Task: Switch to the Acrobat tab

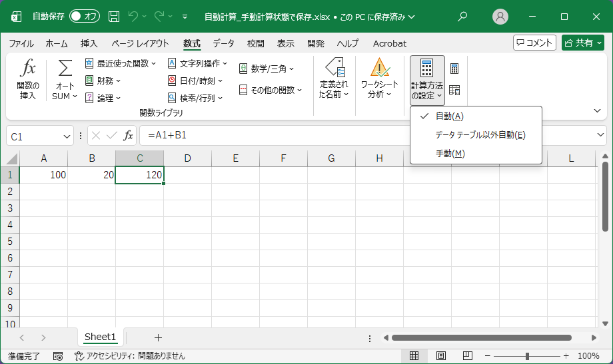Action: pyautogui.click(x=390, y=43)
